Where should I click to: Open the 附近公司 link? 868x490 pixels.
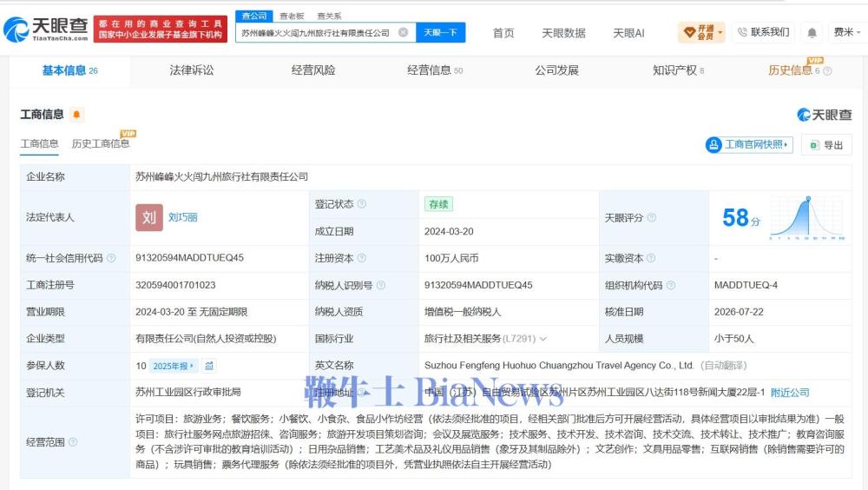[x=789, y=393]
